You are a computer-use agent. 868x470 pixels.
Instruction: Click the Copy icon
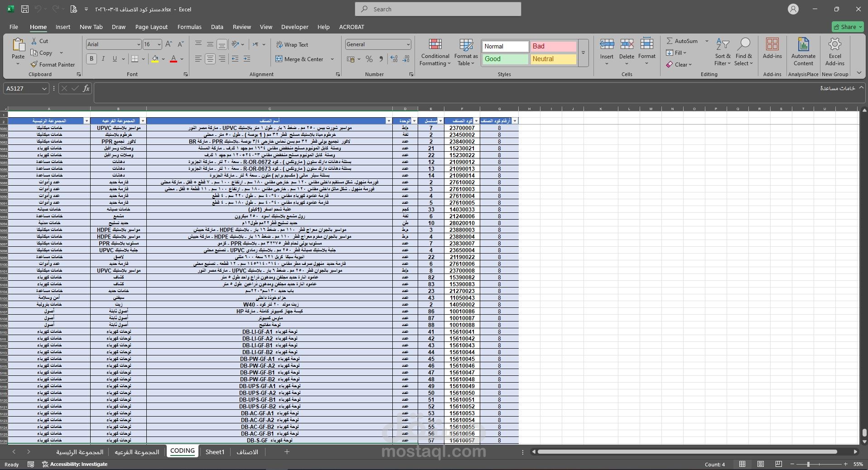(x=34, y=53)
